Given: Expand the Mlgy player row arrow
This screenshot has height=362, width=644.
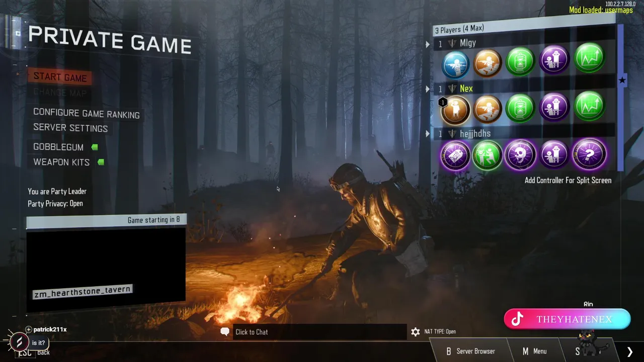Looking at the screenshot, I should (x=428, y=44).
